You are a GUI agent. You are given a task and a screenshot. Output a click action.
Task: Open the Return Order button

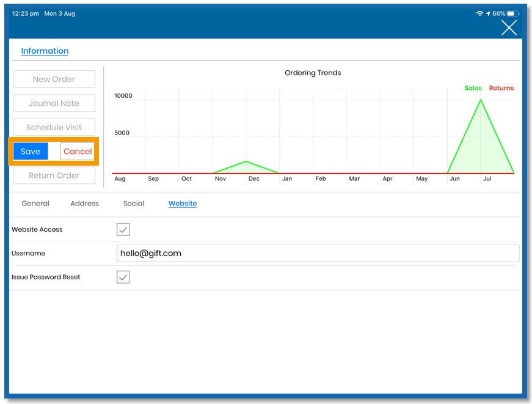point(54,175)
